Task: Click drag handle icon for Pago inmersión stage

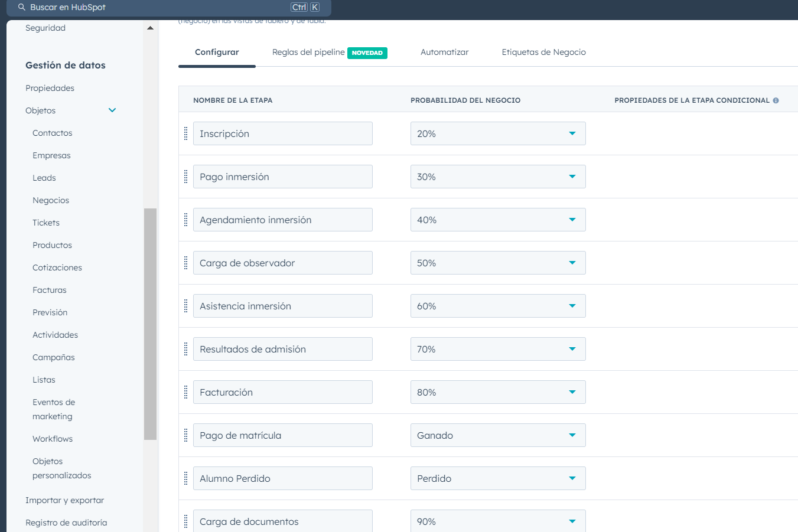Action: tap(185, 177)
